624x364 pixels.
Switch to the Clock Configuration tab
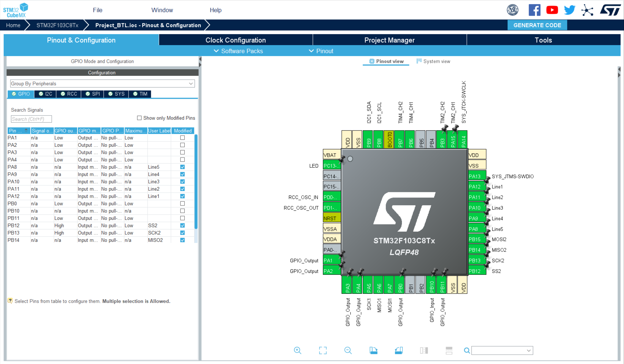tap(235, 40)
